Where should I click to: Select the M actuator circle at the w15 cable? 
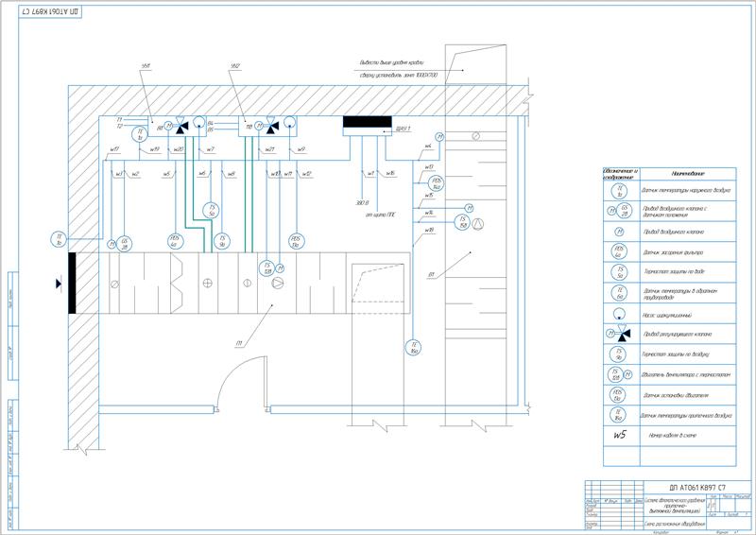click(469, 208)
